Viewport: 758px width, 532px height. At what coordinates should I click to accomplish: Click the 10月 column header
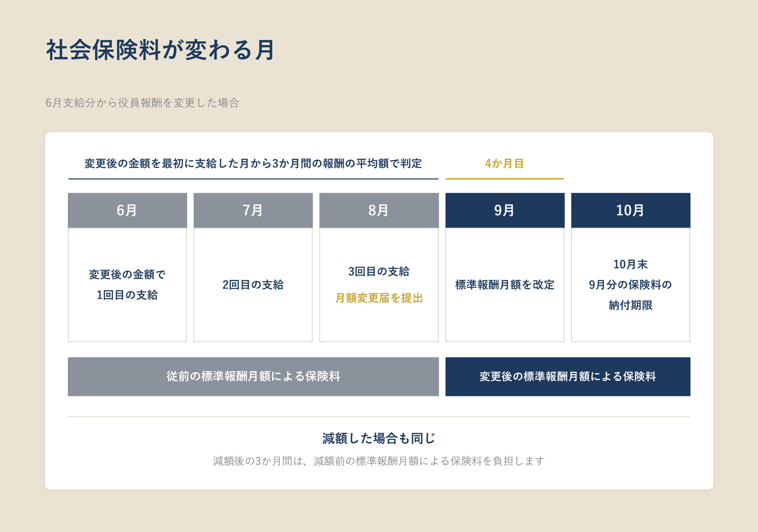631,210
